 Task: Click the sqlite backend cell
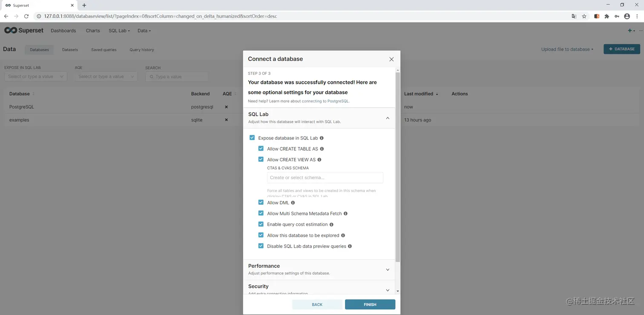197,120
